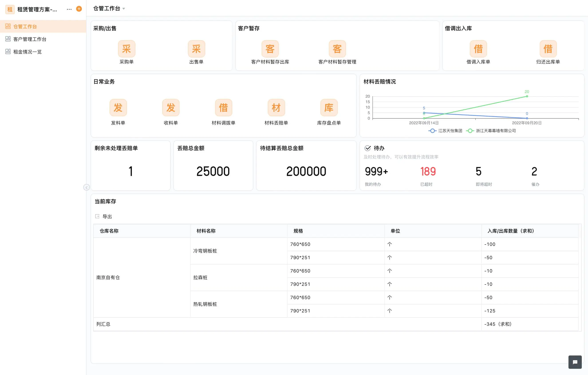Open the 库存盘点单 inventory icon
This screenshot has height=375, width=588.
(329, 108)
